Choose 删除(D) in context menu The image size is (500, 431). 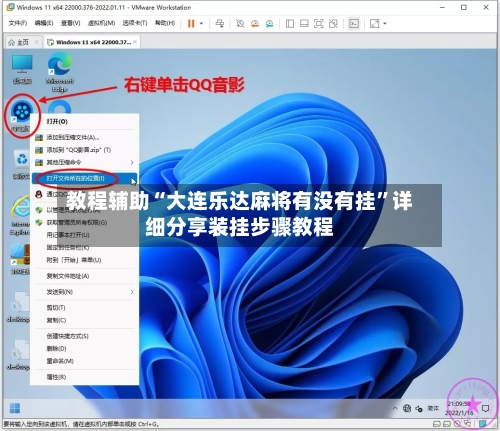[84, 349]
